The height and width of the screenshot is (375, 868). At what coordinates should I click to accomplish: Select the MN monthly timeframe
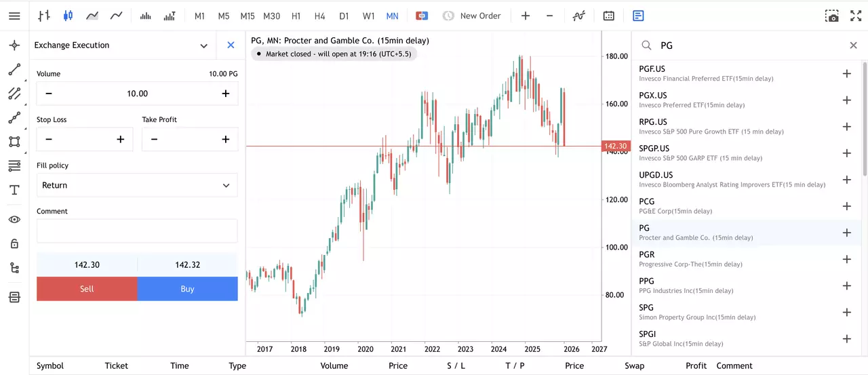tap(392, 16)
